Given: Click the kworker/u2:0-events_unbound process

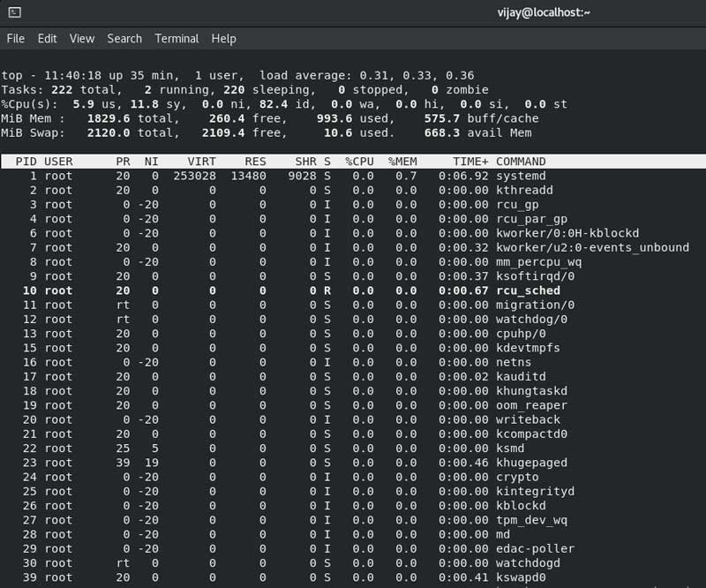Looking at the screenshot, I should [592, 247].
